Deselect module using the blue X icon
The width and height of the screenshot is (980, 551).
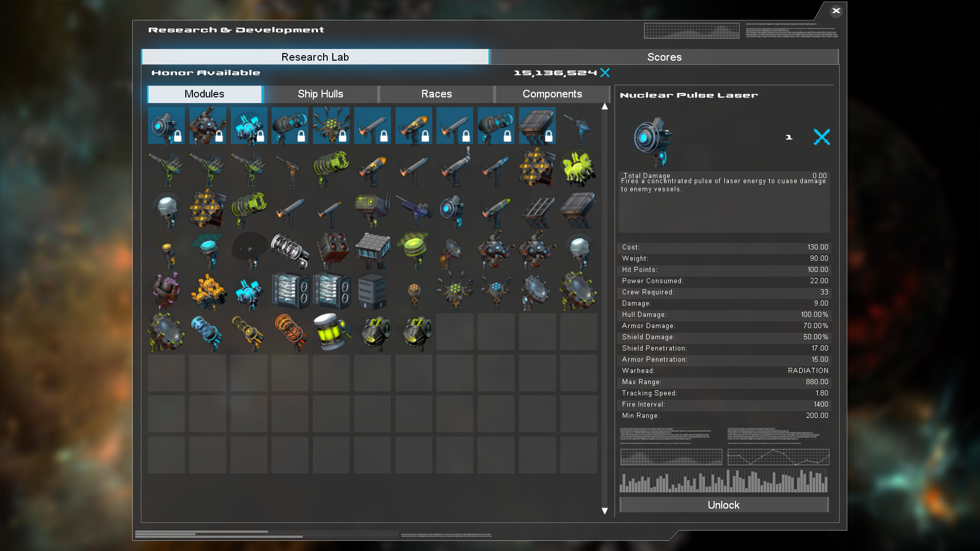coord(822,137)
